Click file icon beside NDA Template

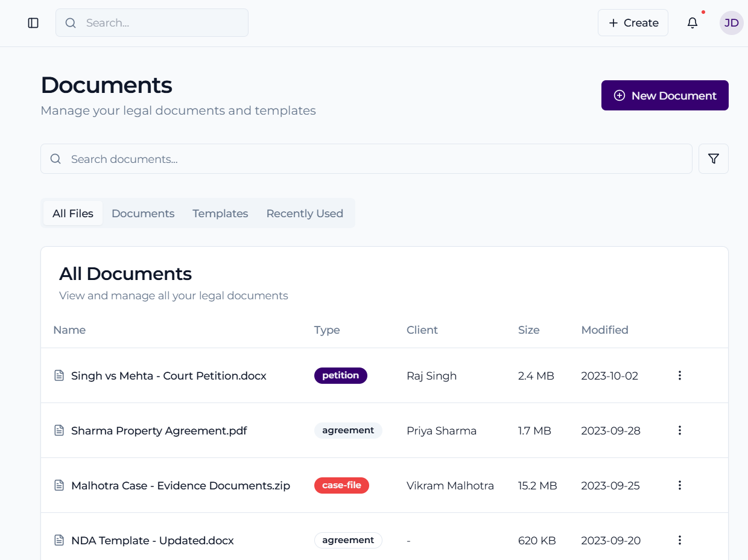(x=59, y=541)
